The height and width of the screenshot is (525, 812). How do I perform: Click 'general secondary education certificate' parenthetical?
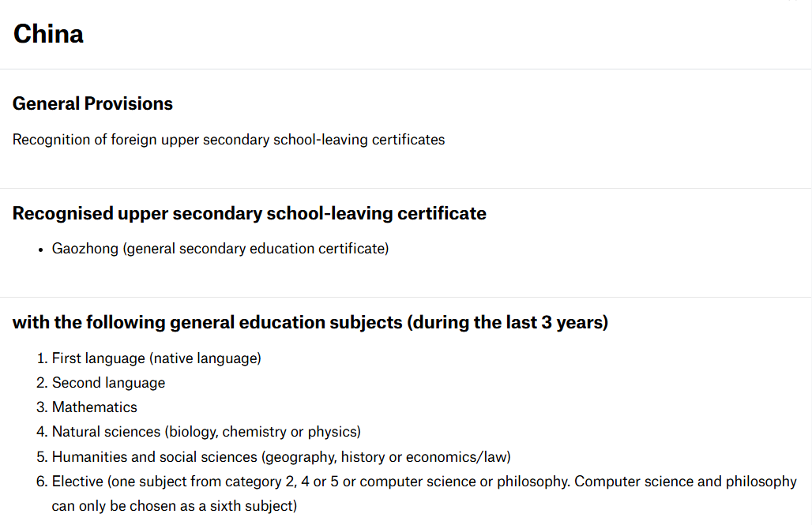point(256,249)
